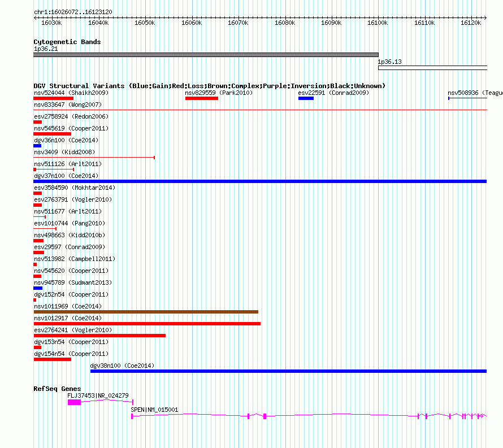
Task: Select the blue dgv38n100 (Coe2014) bar
Action: 288,371
